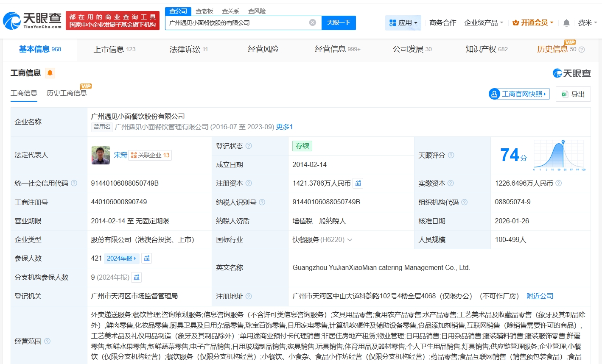This screenshot has height=364, width=602.
Task: Click the registration number 440106000890749
Action: (119, 202)
